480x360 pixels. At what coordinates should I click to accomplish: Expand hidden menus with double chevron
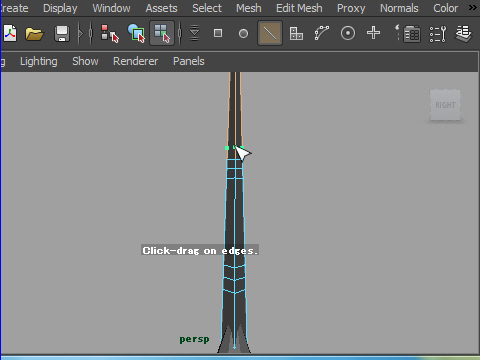point(473,7)
